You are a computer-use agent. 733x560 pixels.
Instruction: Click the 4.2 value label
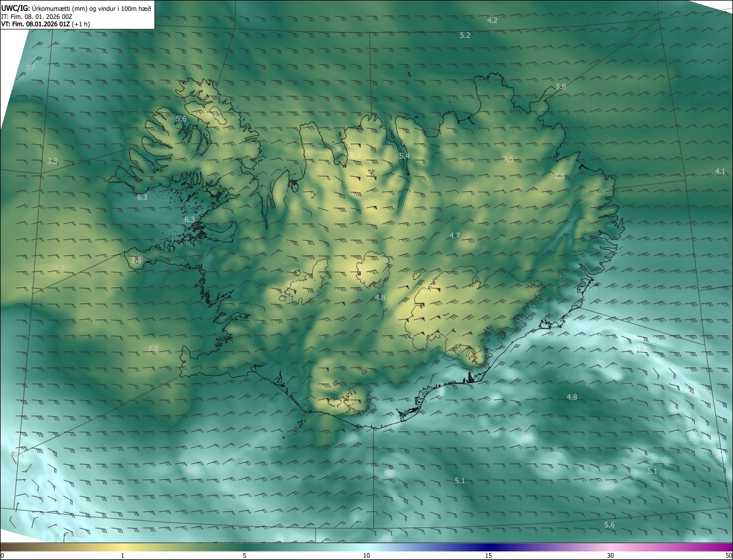tap(492, 20)
